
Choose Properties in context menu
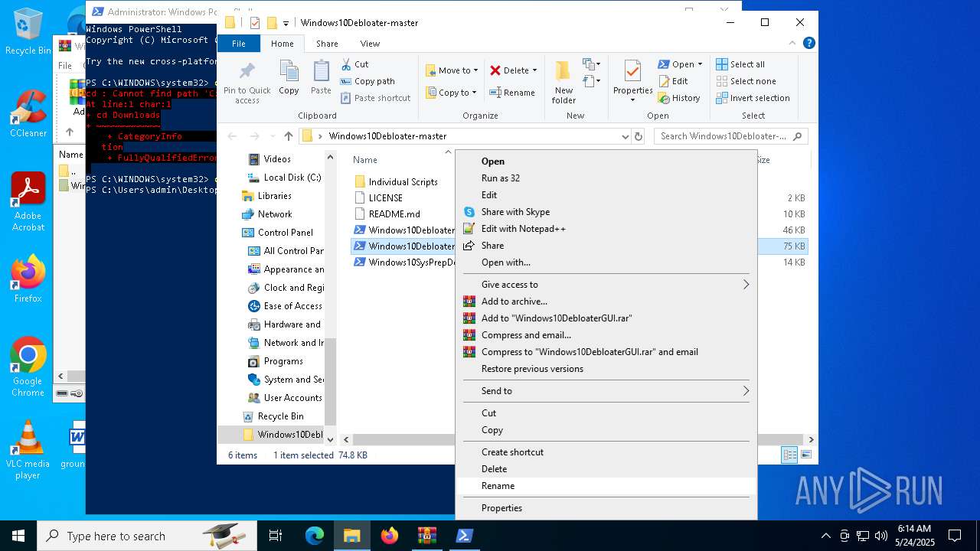[606, 508]
